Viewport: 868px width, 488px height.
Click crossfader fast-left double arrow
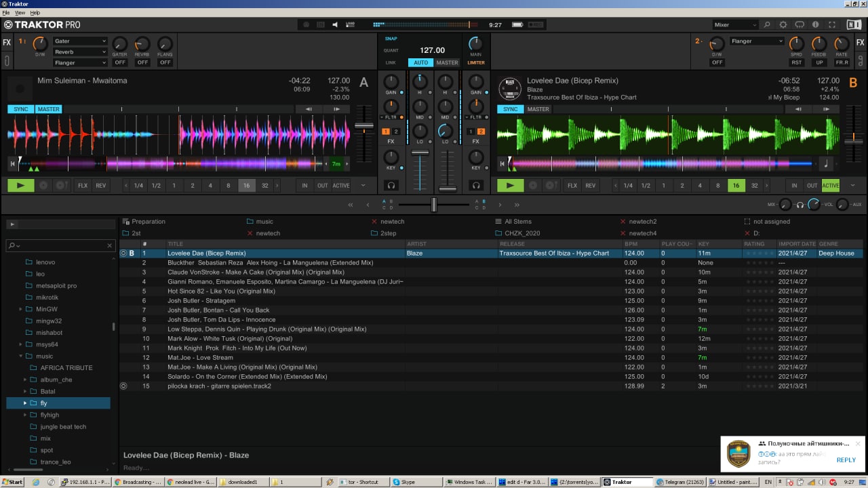click(351, 205)
